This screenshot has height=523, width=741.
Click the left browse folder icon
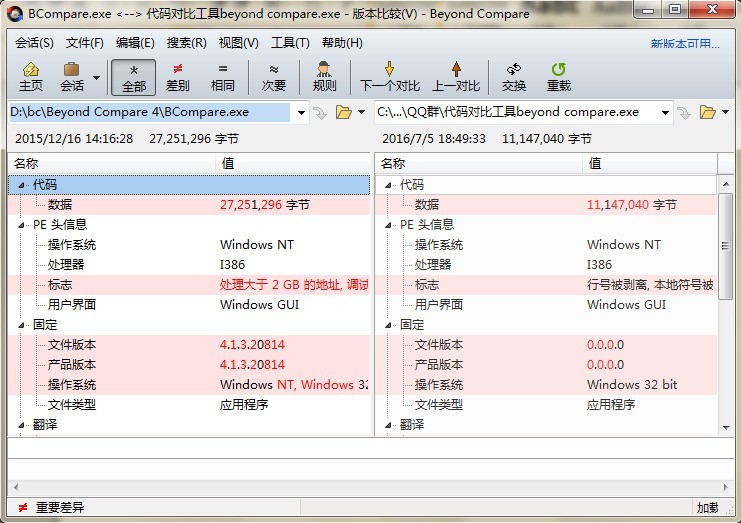click(x=344, y=112)
